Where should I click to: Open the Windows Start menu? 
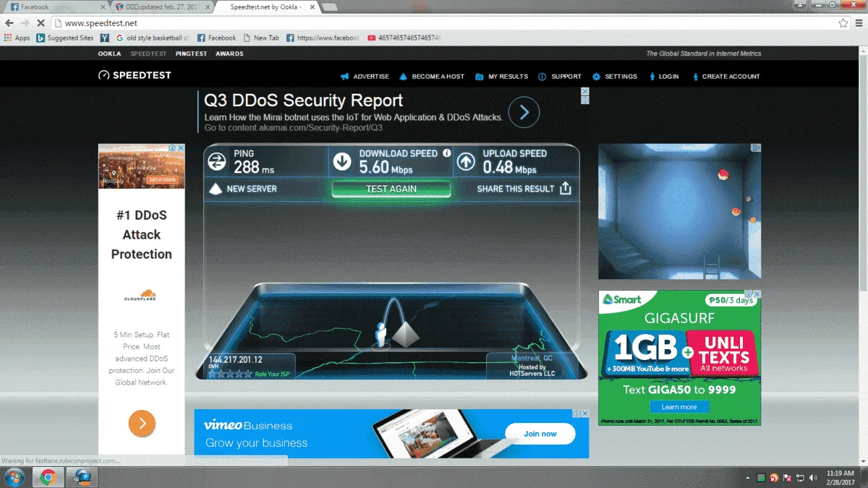14,477
